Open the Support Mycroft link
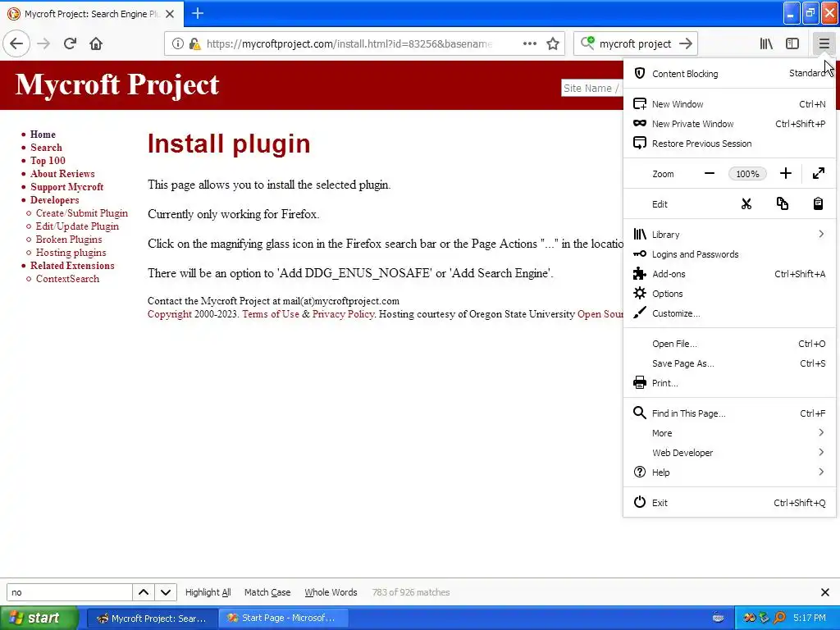Image resolution: width=840 pixels, height=630 pixels. tap(66, 187)
